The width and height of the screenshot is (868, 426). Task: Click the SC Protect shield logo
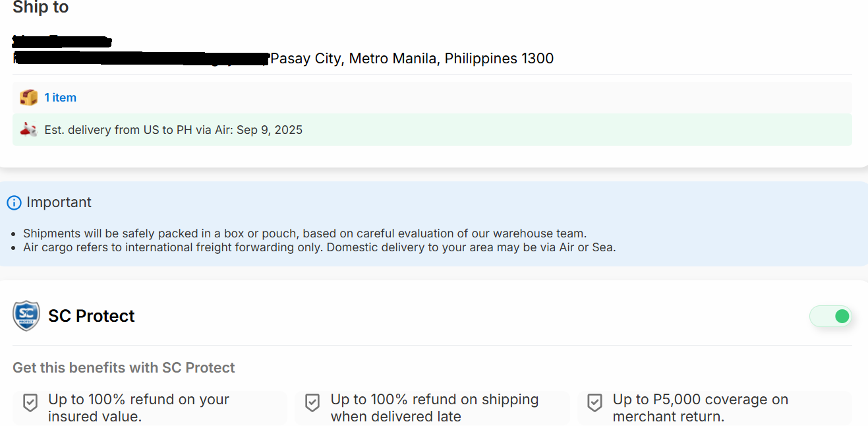pyautogui.click(x=26, y=316)
